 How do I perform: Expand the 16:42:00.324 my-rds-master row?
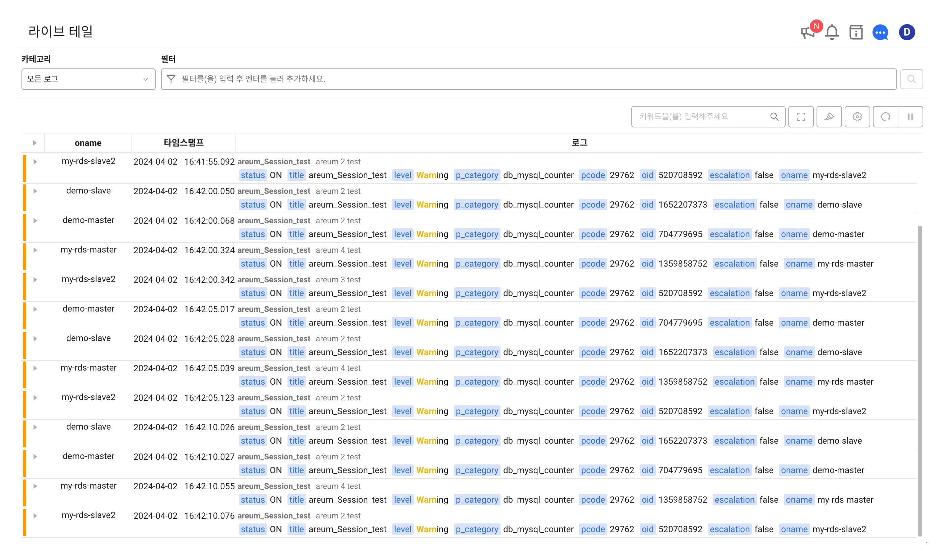(35, 250)
